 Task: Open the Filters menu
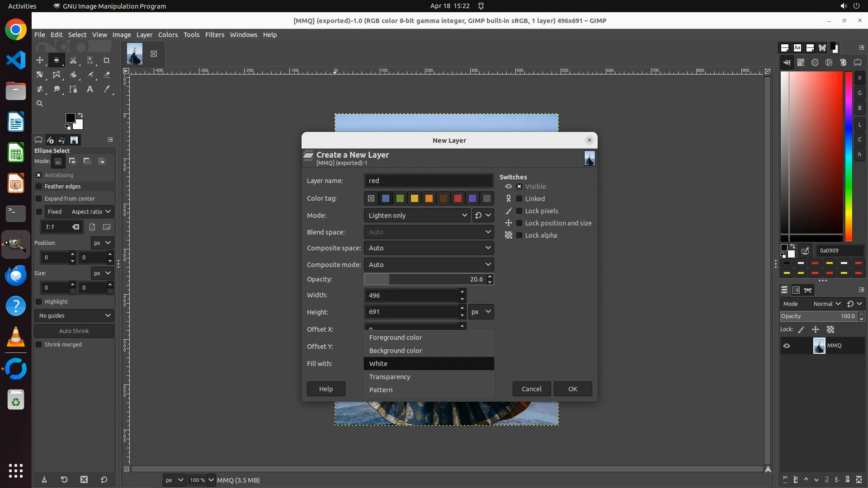tap(214, 35)
